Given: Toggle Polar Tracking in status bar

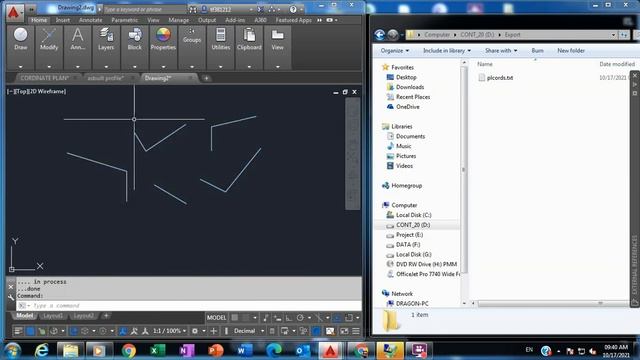Looking at the screenshot, I should [x=300, y=318].
